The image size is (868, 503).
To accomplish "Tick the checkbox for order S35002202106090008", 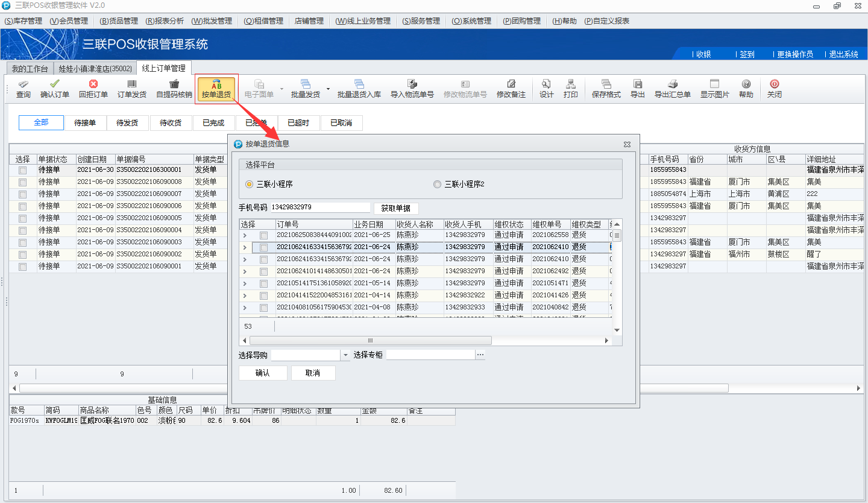I will point(23,182).
